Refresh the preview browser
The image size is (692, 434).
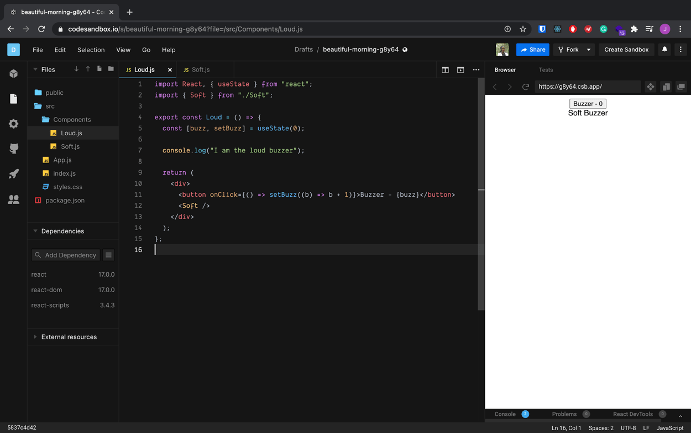coord(525,87)
